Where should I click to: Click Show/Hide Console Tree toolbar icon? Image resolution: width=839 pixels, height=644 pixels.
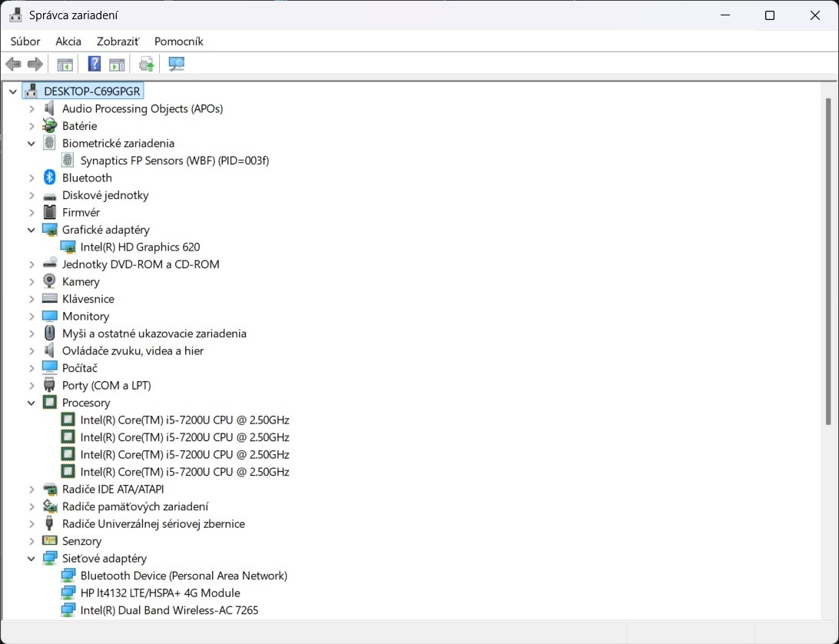click(x=65, y=65)
